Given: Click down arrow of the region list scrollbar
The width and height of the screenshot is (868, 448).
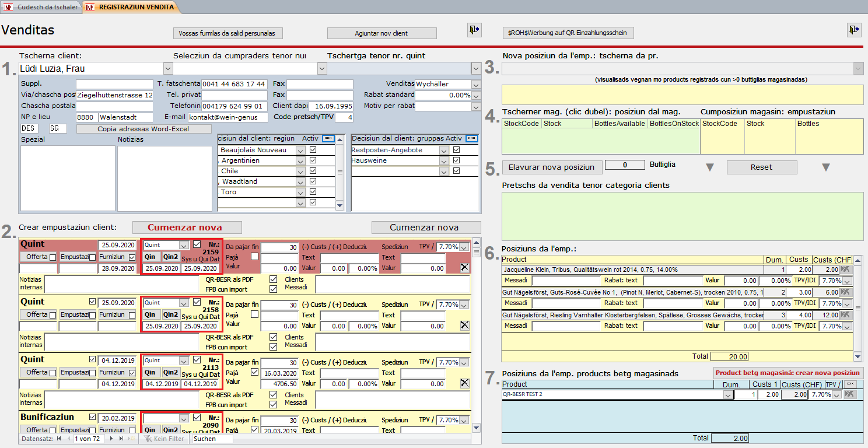Looking at the screenshot, I should pyautogui.click(x=340, y=206).
